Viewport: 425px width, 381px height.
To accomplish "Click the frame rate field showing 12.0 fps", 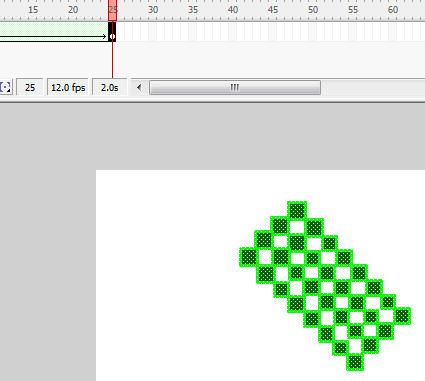I will (68, 88).
